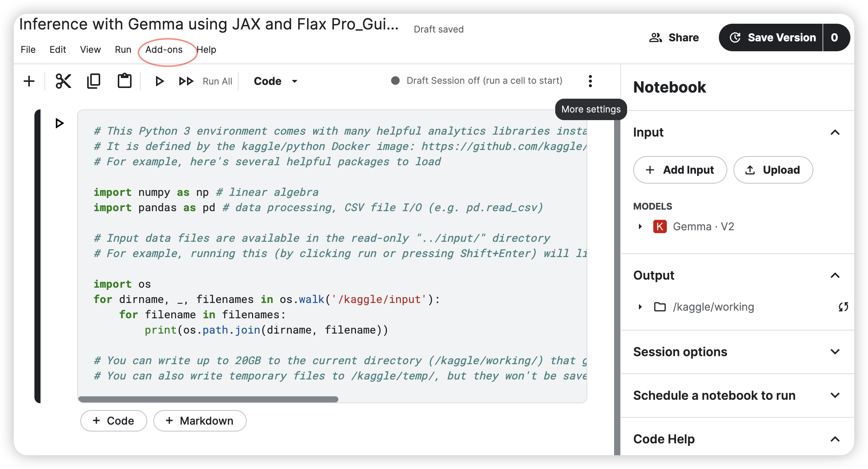Screen dimensions: 868x469
Task: Run current cell from toolbar
Action: click(159, 81)
